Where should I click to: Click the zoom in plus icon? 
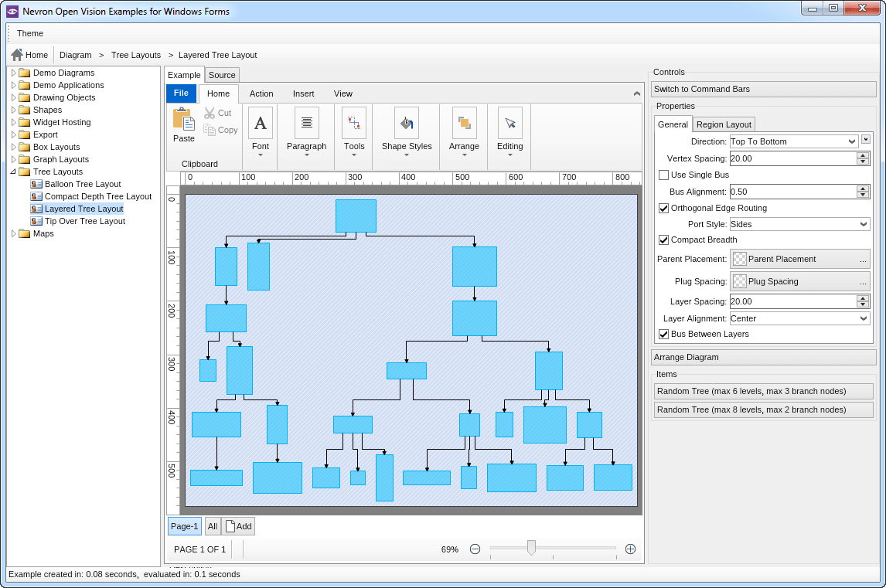(x=630, y=549)
